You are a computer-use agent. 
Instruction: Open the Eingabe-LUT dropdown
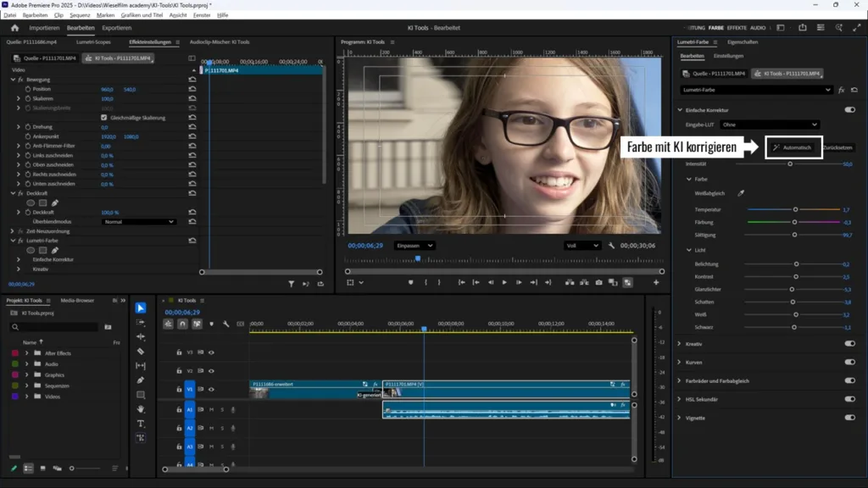[770, 125]
